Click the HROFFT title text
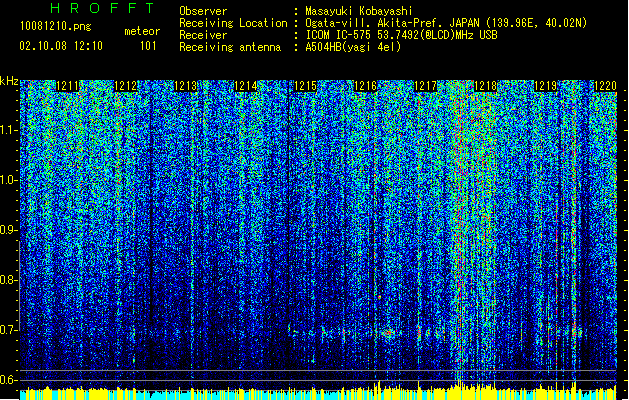Screen dimensions: 629x400 [103, 8]
